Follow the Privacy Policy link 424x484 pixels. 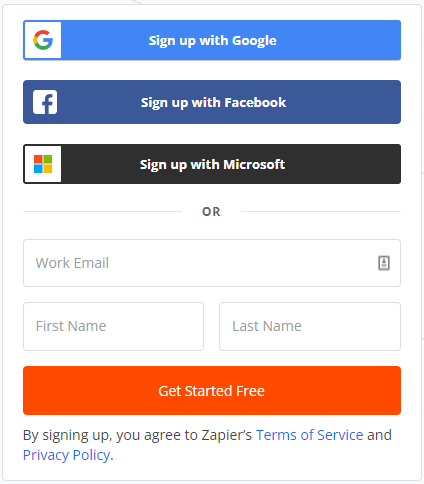[66, 455]
